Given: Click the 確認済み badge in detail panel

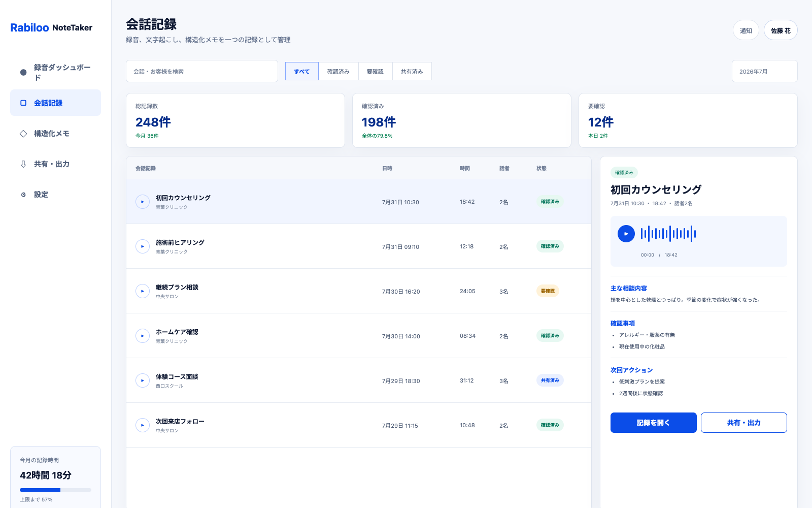Looking at the screenshot, I should tap(624, 173).
